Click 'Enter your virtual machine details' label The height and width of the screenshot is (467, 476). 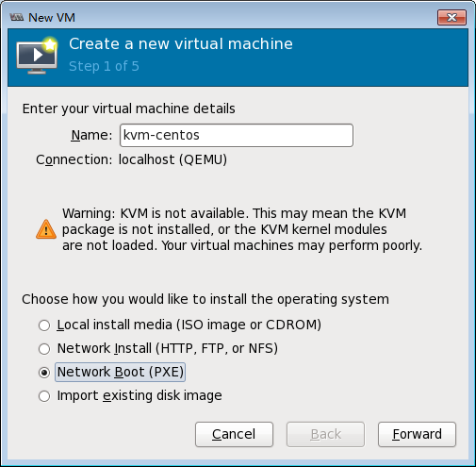click(128, 108)
